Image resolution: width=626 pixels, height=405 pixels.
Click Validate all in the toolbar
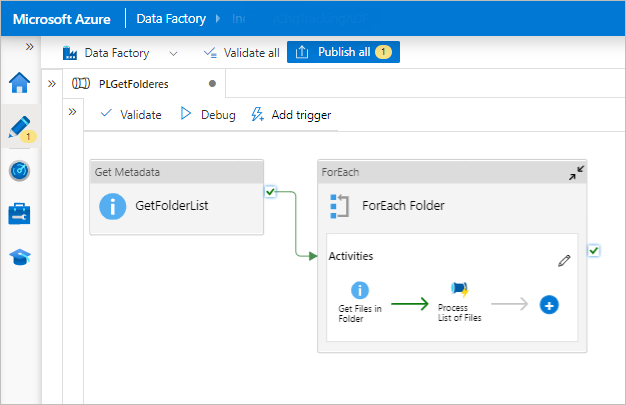coord(241,53)
